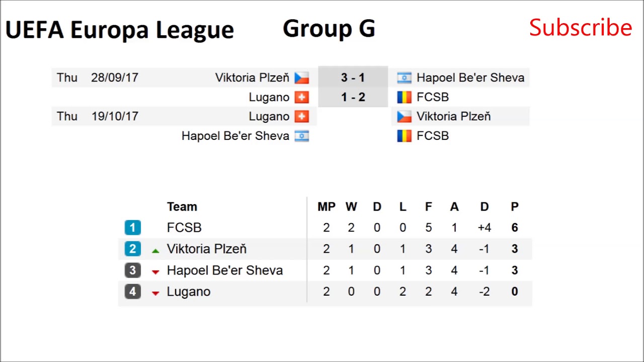Click the P points column header
644x362 pixels.
(x=514, y=207)
